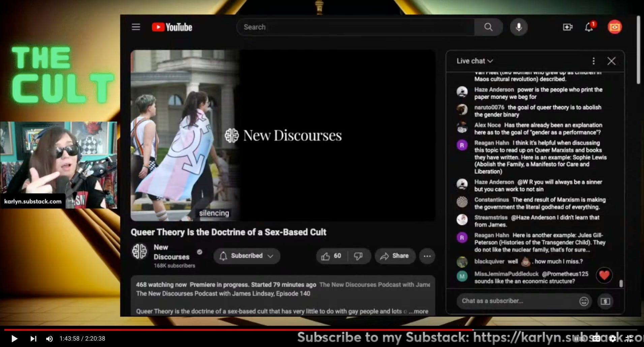Focus the YouTube Search field

point(356,27)
